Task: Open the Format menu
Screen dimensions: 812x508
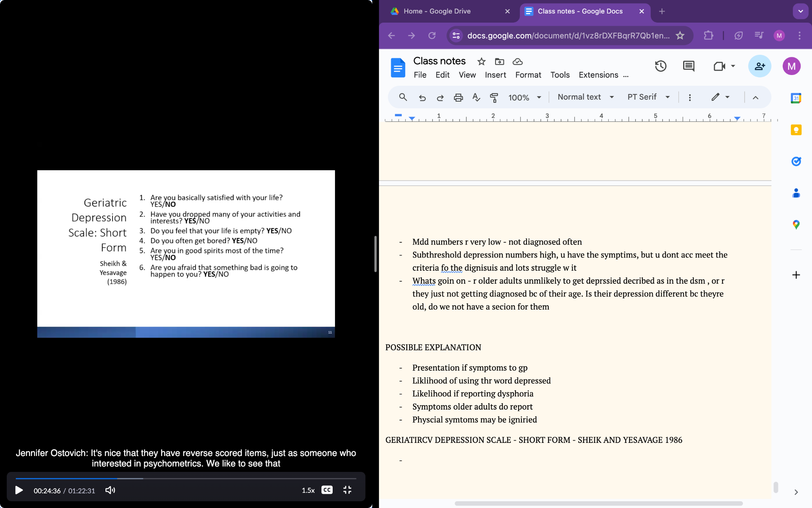Action: click(x=528, y=75)
